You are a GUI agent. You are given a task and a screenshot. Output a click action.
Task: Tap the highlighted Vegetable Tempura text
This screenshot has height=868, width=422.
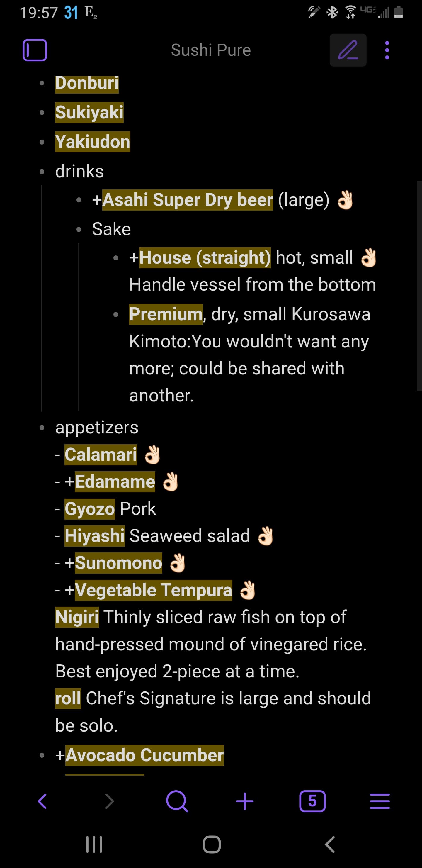click(x=153, y=590)
